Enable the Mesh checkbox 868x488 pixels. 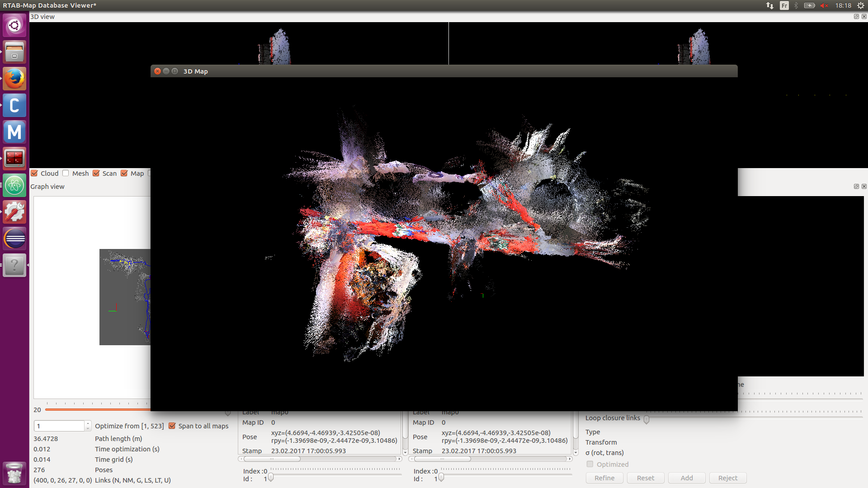click(66, 174)
